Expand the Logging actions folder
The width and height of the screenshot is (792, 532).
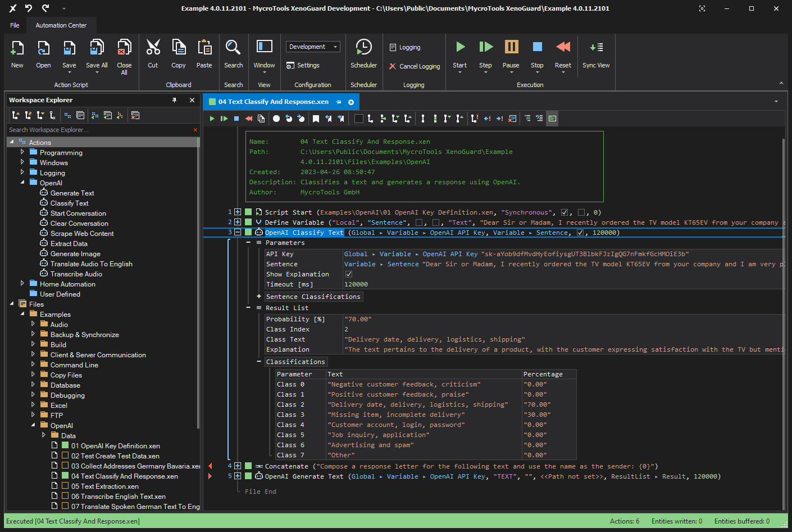pyautogui.click(x=22, y=172)
